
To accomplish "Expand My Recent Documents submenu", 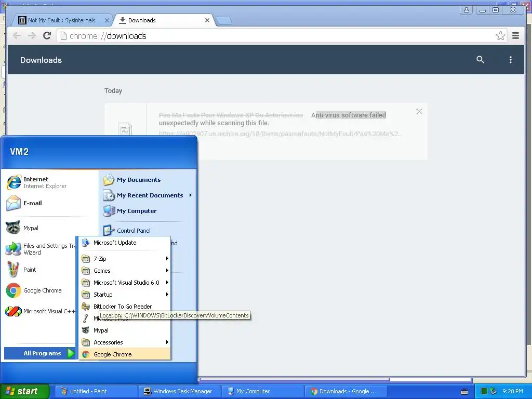I will (x=148, y=195).
